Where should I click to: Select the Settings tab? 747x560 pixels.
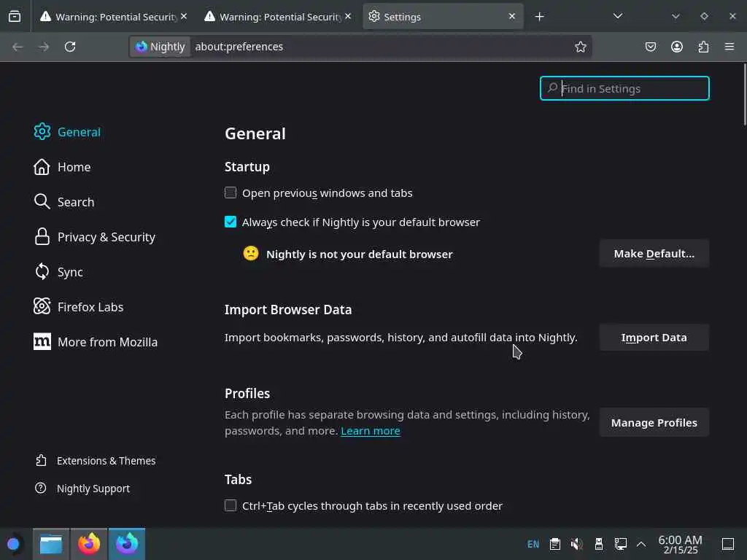click(x=443, y=17)
